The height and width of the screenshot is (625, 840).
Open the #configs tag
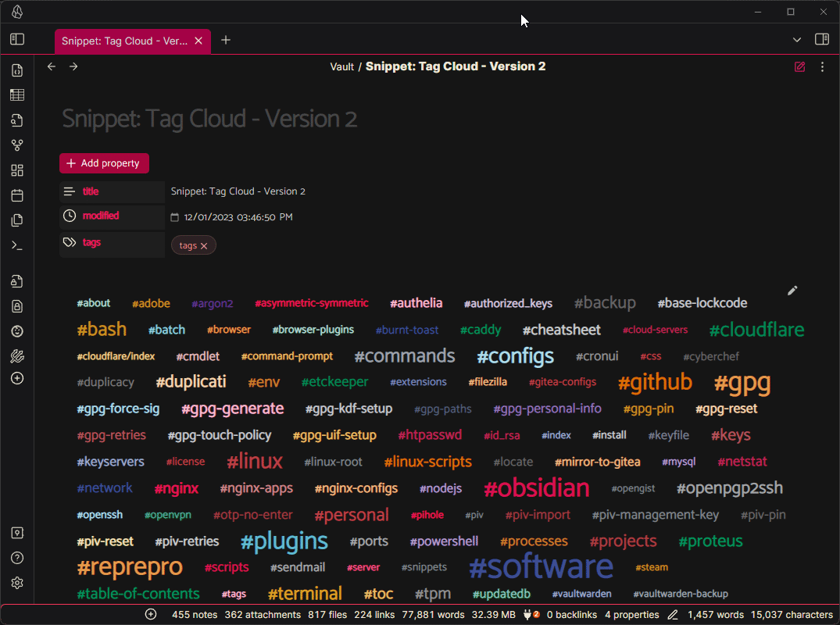(516, 357)
